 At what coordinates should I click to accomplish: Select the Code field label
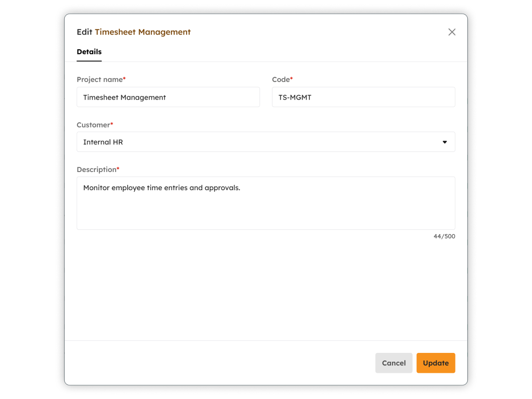point(281,79)
